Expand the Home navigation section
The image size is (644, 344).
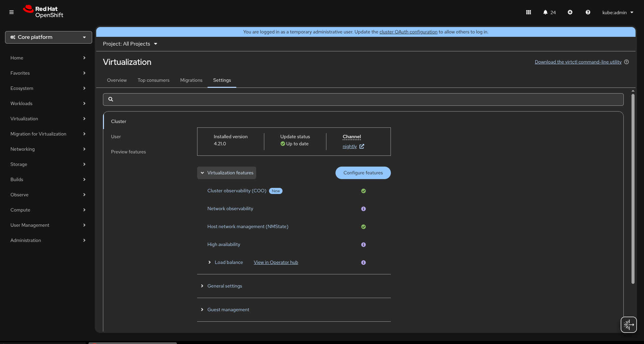[48, 58]
